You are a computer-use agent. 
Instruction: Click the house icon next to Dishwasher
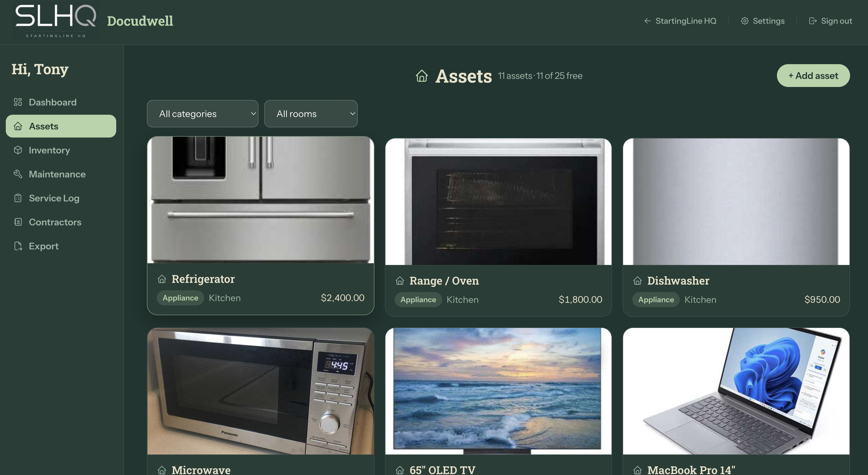click(638, 281)
